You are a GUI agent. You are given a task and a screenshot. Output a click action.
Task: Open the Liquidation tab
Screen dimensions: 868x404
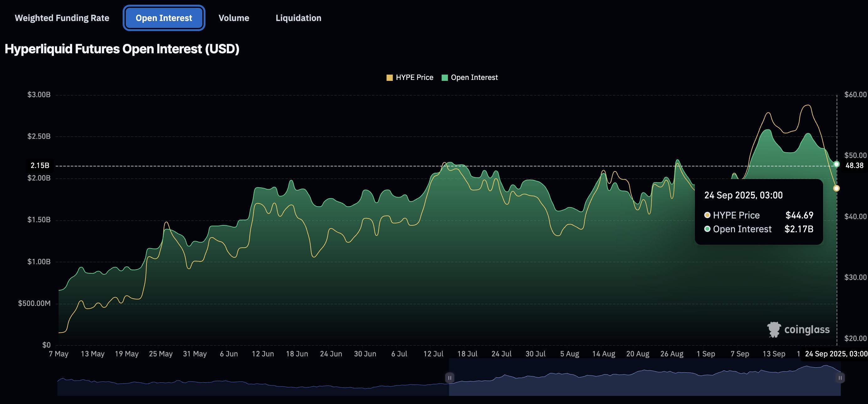[298, 18]
